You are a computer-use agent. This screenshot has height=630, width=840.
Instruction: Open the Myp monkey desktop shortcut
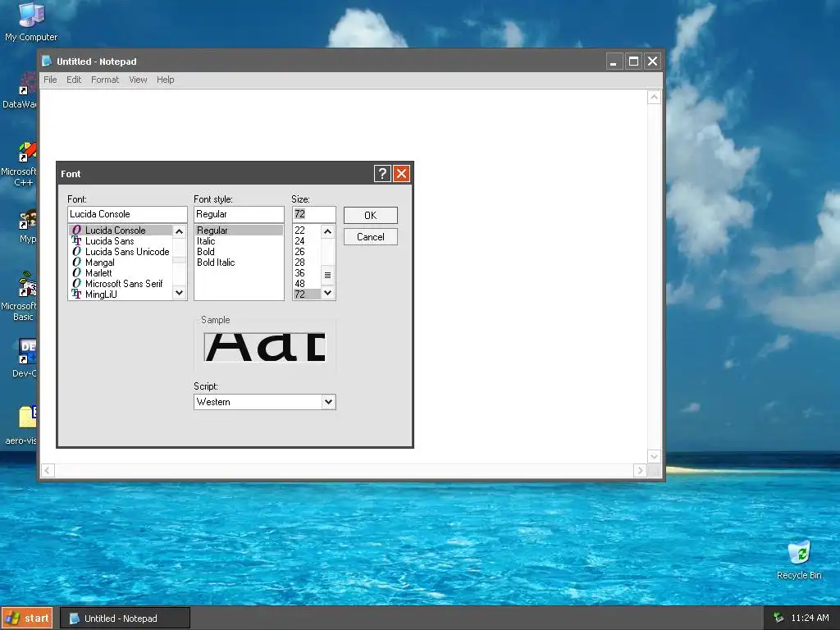[27, 227]
